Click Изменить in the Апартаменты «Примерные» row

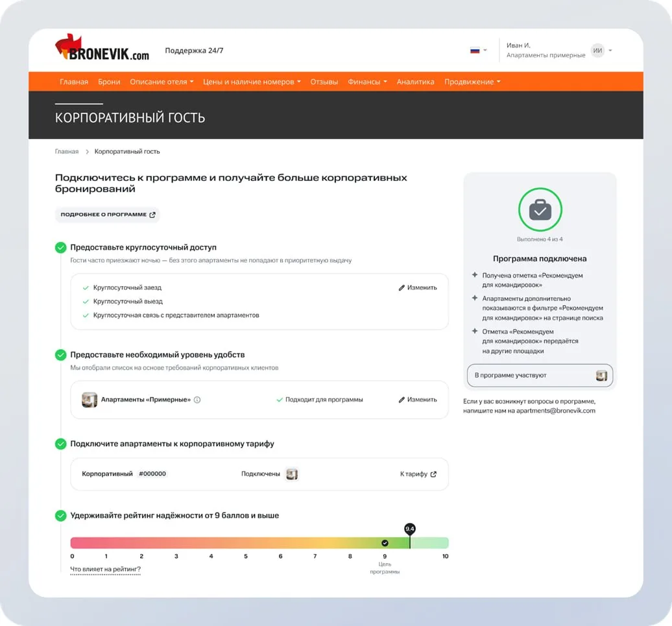418,400
